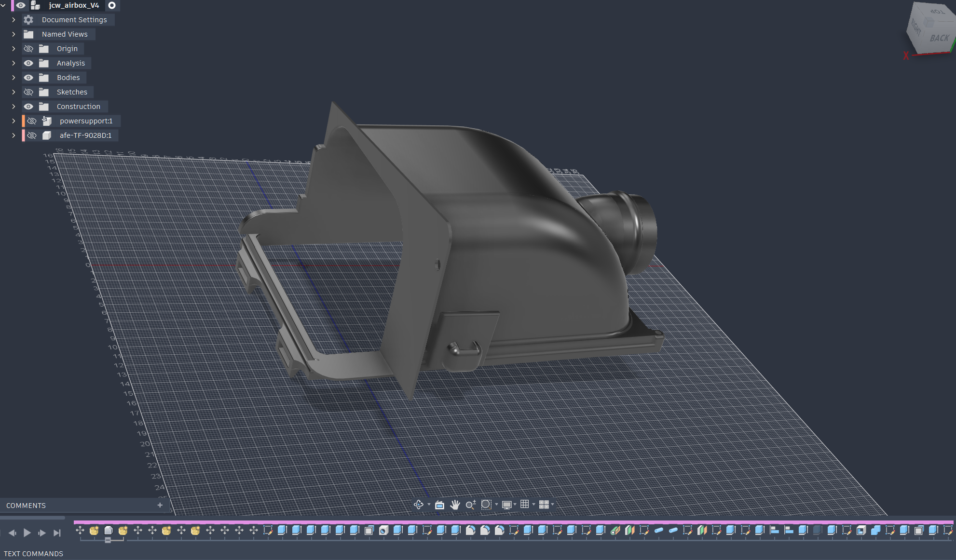Select the afe-TF-9028D:1 tree label
The height and width of the screenshot is (560, 956).
coord(85,135)
